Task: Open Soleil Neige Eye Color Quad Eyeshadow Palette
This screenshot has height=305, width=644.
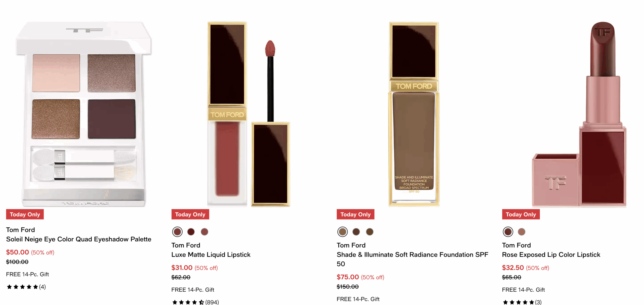Action: coord(78,239)
